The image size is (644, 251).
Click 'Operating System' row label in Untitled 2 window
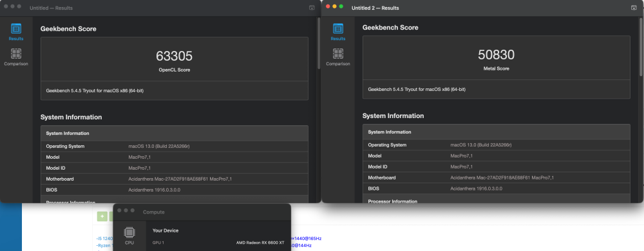(x=387, y=145)
